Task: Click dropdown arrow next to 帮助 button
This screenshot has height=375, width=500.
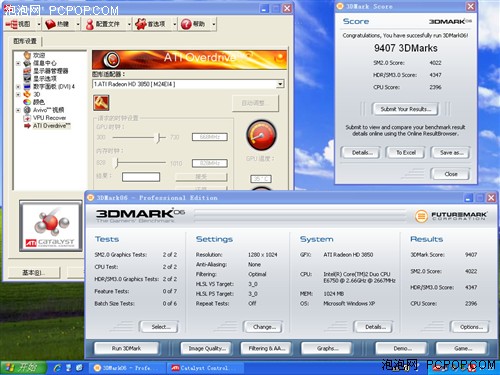Action: pos(214,24)
